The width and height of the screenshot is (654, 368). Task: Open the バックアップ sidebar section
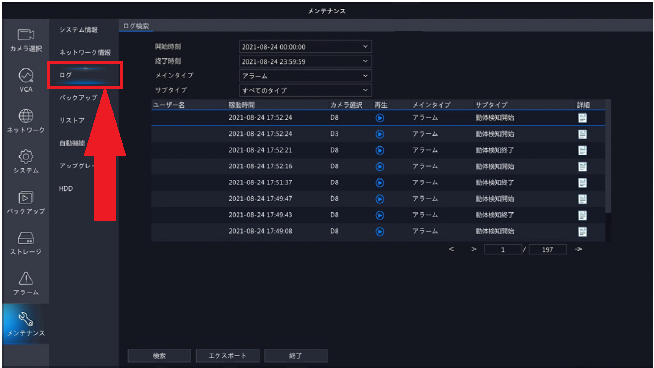point(26,202)
